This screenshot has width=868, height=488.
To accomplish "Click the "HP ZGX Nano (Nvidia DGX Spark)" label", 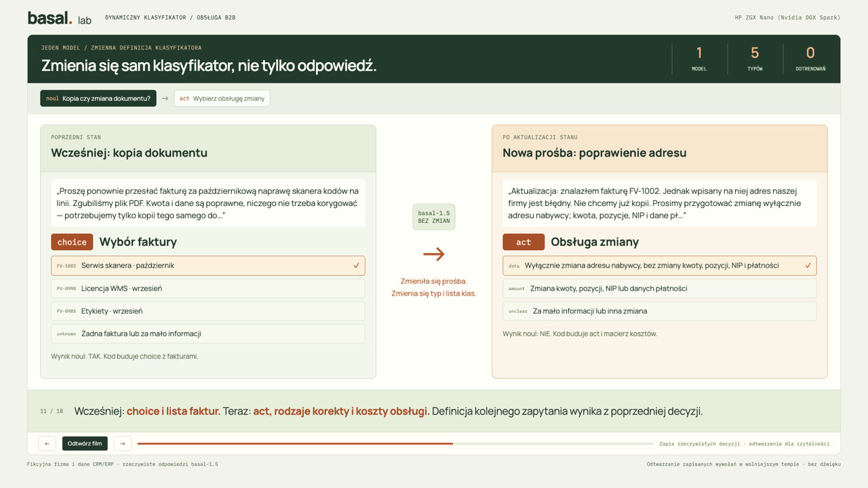I will click(x=787, y=18).
